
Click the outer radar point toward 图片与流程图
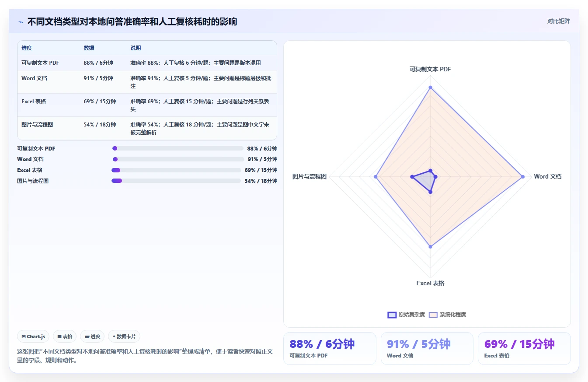(x=376, y=177)
